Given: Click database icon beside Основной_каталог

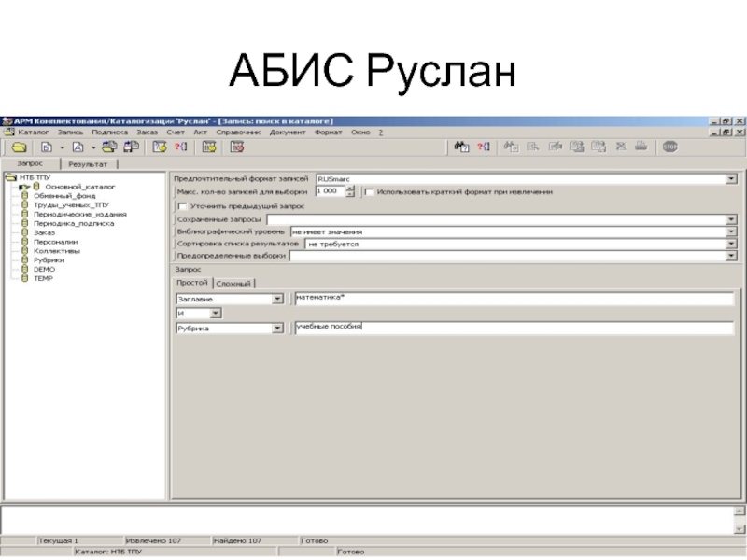Looking at the screenshot, I should pyautogui.click(x=36, y=187).
